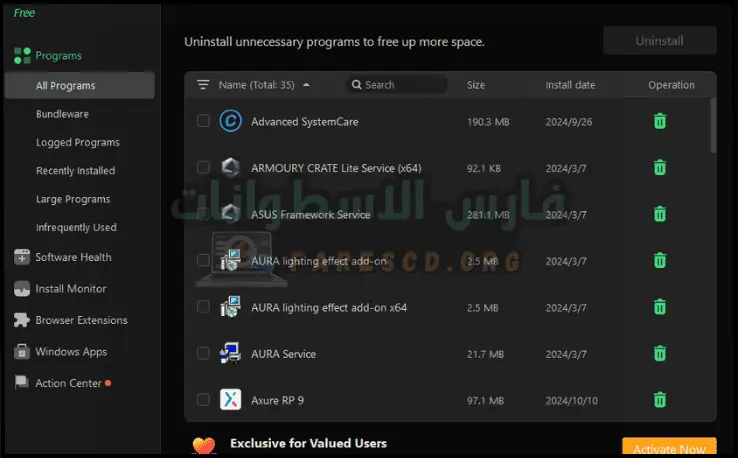Open Bundleware list

(x=62, y=114)
